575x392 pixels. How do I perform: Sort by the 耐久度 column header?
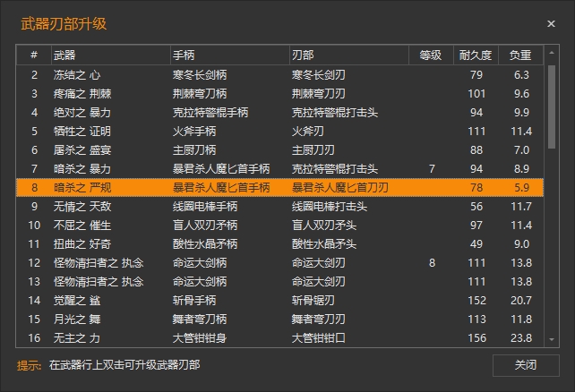point(476,55)
